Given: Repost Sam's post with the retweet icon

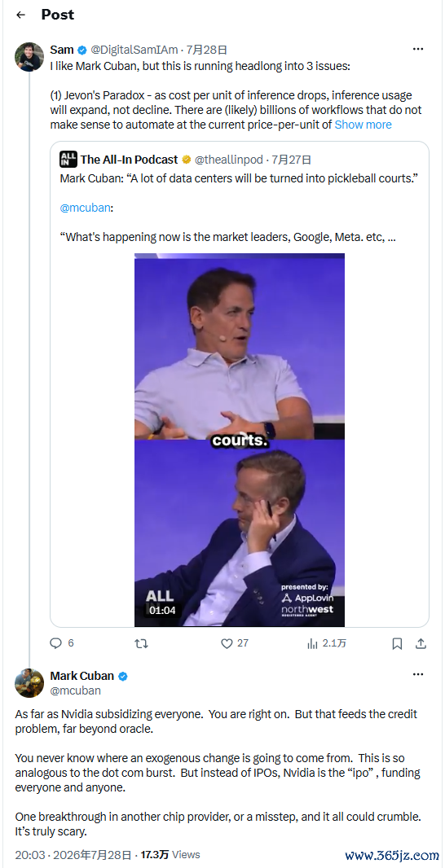Looking at the screenshot, I should point(141,643).
